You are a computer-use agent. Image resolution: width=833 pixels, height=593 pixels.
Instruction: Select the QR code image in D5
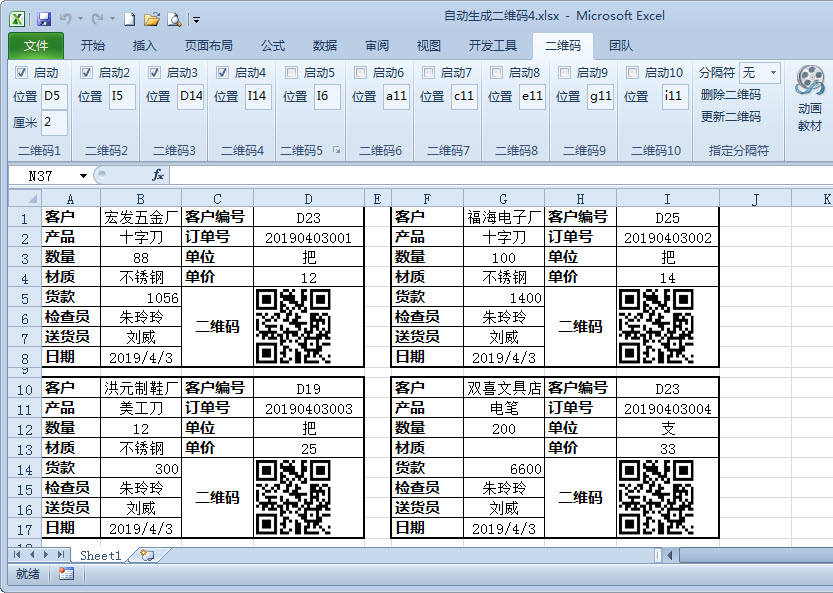[293, 326]
